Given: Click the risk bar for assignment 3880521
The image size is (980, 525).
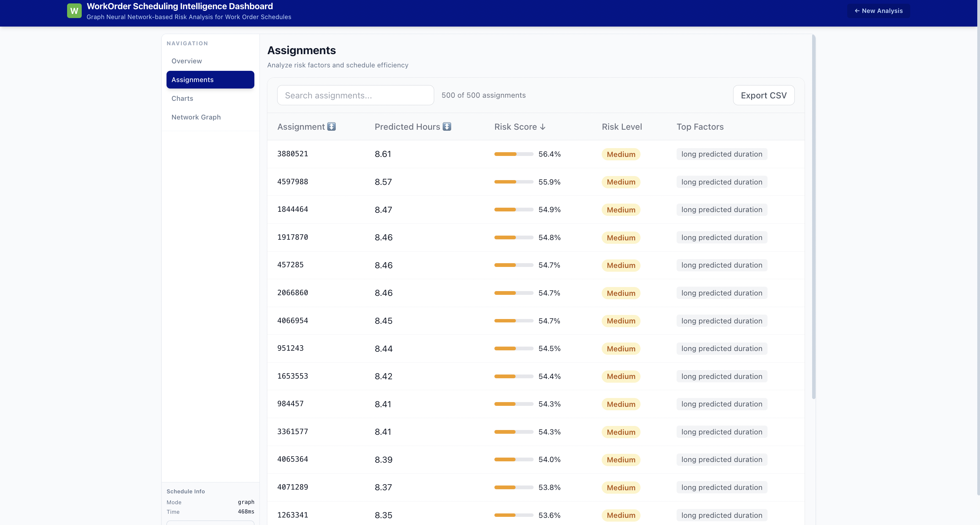Looking at the screenshot, I should coord(513,154).
